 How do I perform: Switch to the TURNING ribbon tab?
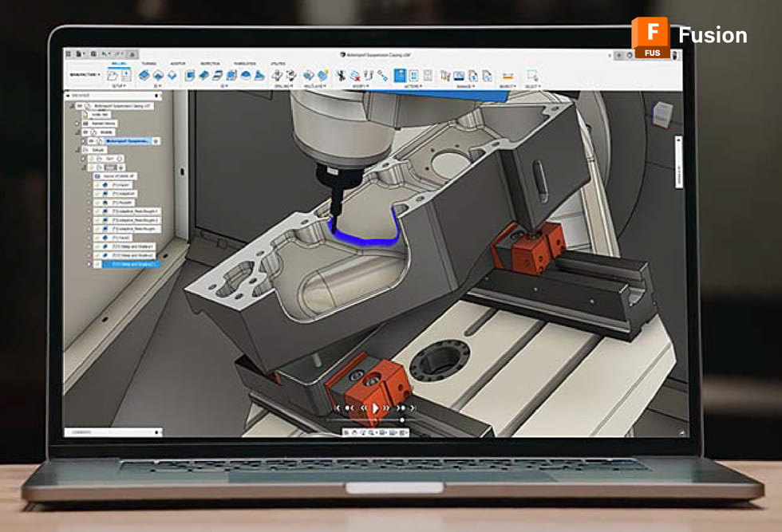(148, 63)
